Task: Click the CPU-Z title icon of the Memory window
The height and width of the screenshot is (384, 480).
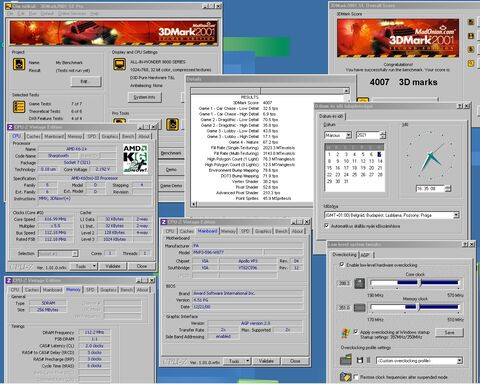Action: (9, 281)
